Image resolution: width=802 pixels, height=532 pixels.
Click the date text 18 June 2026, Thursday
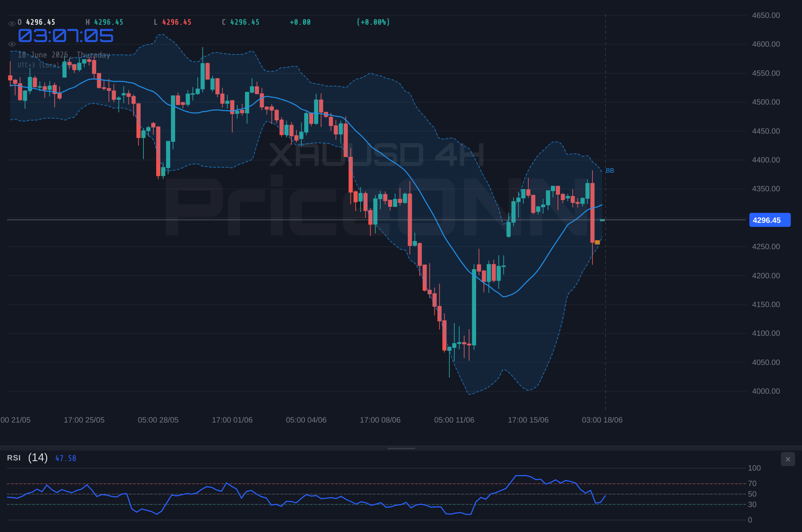64,55
